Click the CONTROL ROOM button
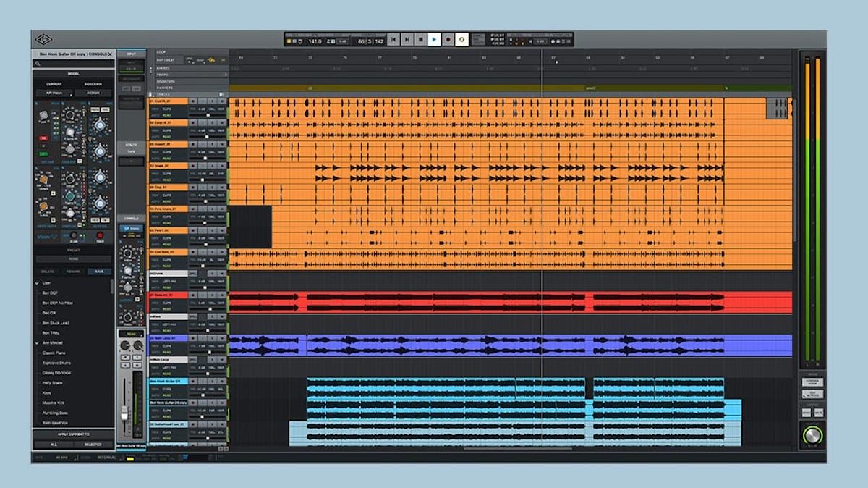Viewport: 868px width, 488px height. coord(812,382)
